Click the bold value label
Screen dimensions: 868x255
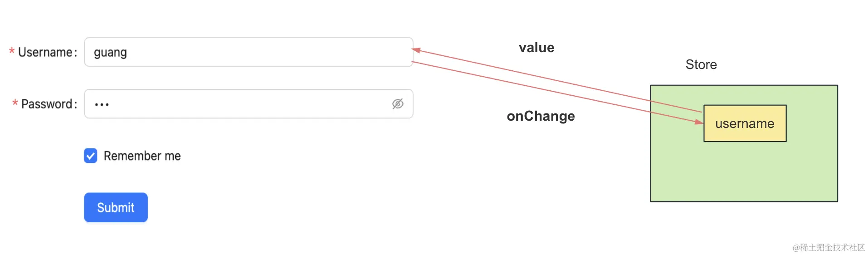(x=536, y=48)
